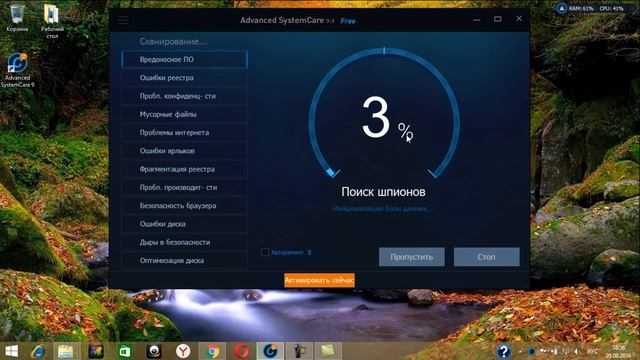Select Проблемы интернета entry
Screen dimensions: 640x360
click(x=184, y=133)
